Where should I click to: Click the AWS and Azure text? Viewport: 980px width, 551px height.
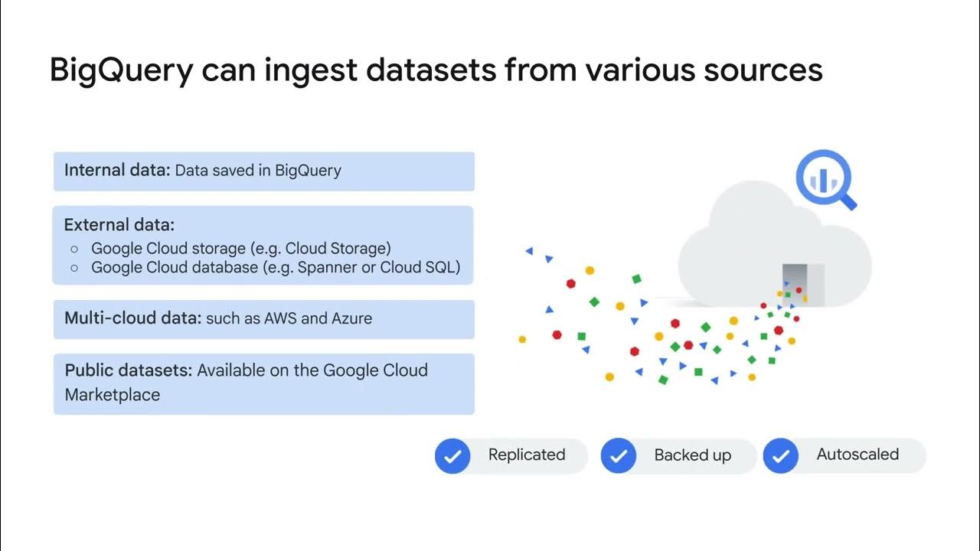318,318
